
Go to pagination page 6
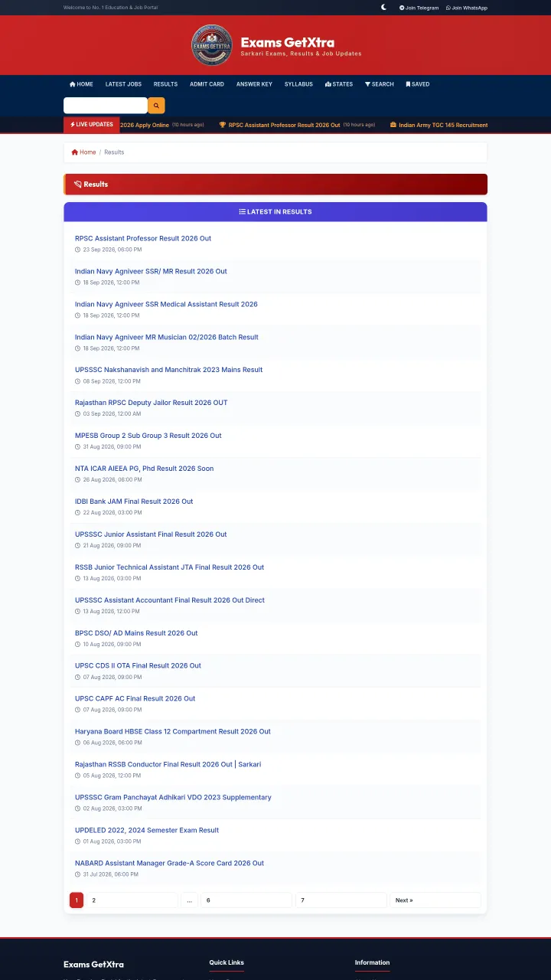pyautogui.click(x=246, y=900)
